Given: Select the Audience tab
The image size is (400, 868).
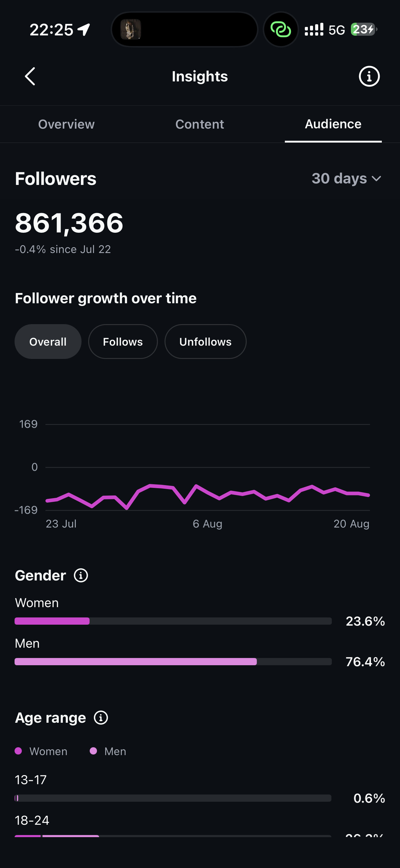Looking at the screenshot, I should click(333, 124).
